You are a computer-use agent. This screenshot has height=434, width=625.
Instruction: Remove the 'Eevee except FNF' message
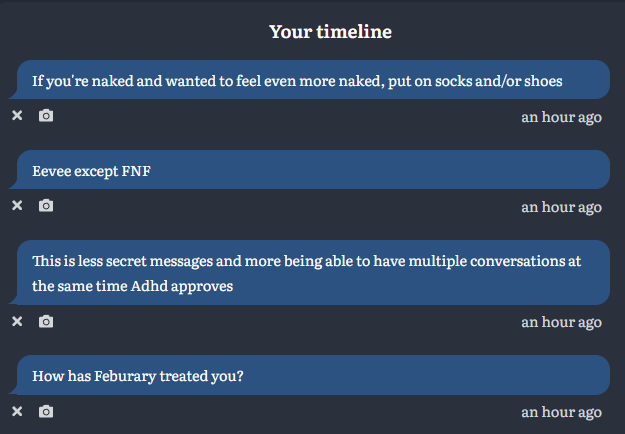17,206
